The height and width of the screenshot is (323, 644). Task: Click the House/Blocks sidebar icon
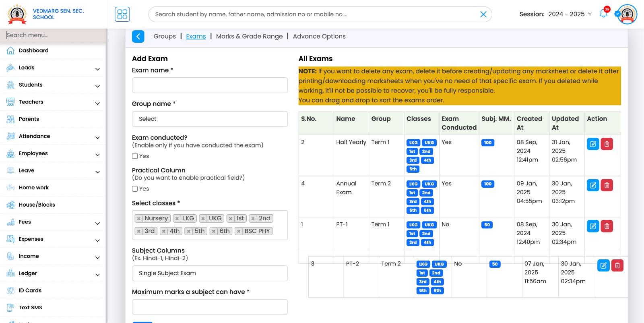(x=10, y=205)
